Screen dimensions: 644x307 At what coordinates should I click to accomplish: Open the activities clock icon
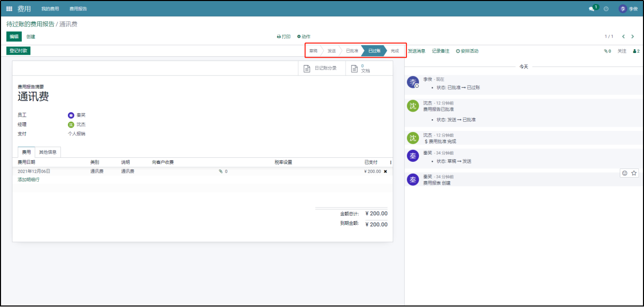606,9
